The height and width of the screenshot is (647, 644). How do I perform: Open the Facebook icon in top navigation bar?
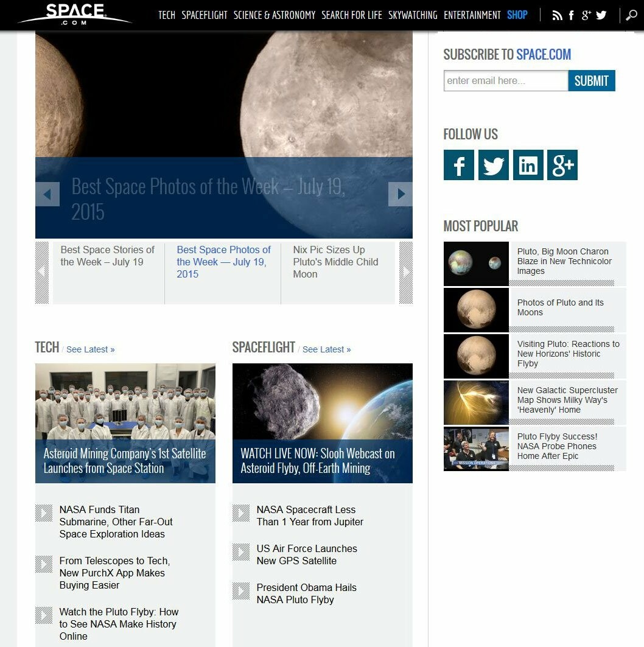(x=572, y=15)
